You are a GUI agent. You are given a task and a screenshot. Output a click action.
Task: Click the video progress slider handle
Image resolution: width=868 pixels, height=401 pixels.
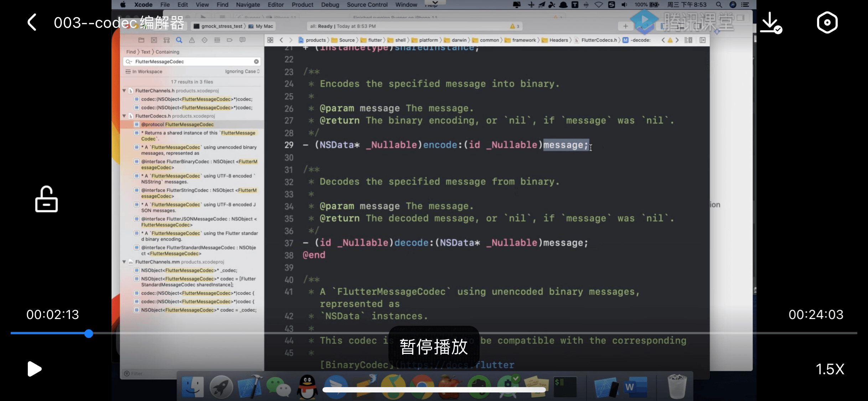click(x=89, y=333)
